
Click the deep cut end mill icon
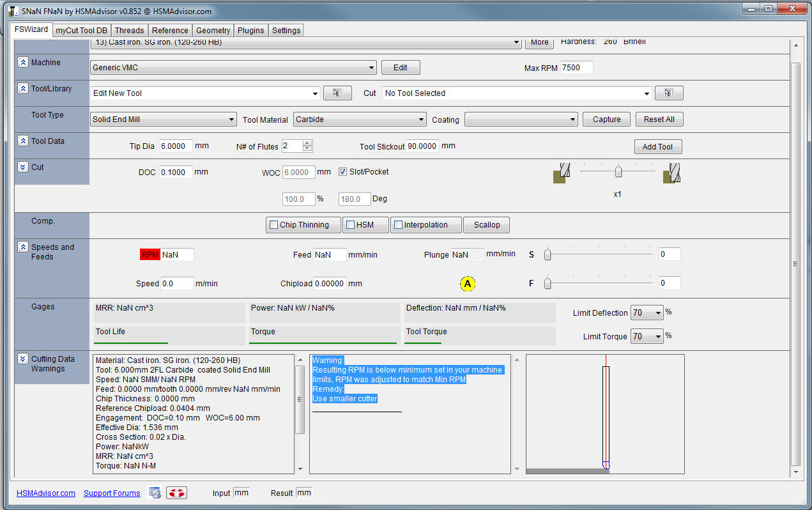671,173
